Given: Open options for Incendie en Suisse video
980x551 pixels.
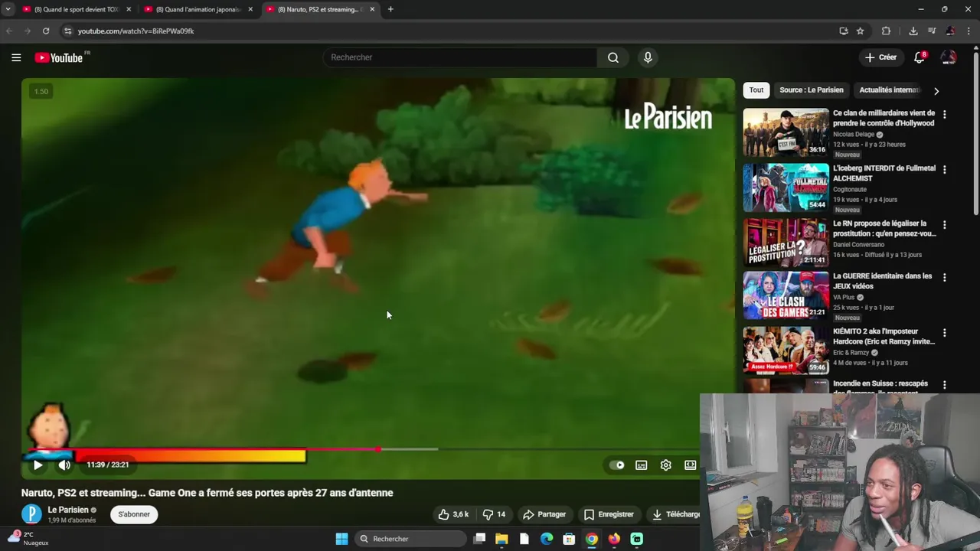Looking at the screenshot, I should click(944, 385).
